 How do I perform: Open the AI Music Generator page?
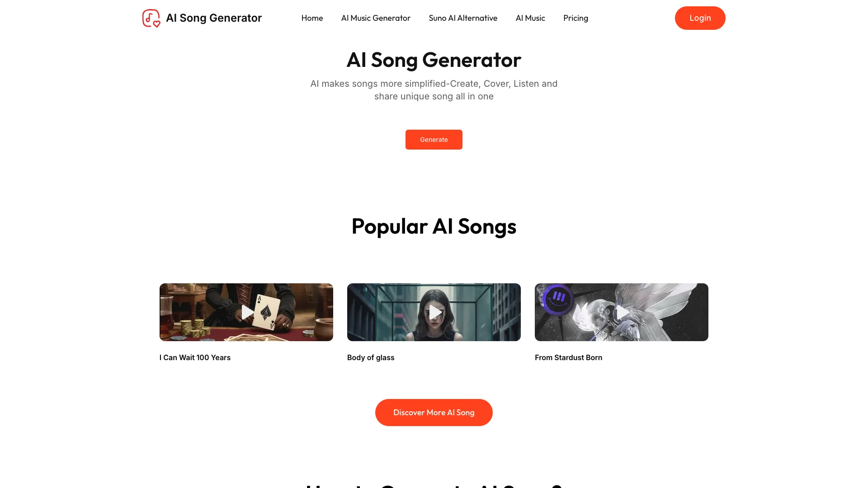click(x=376, y=18)
